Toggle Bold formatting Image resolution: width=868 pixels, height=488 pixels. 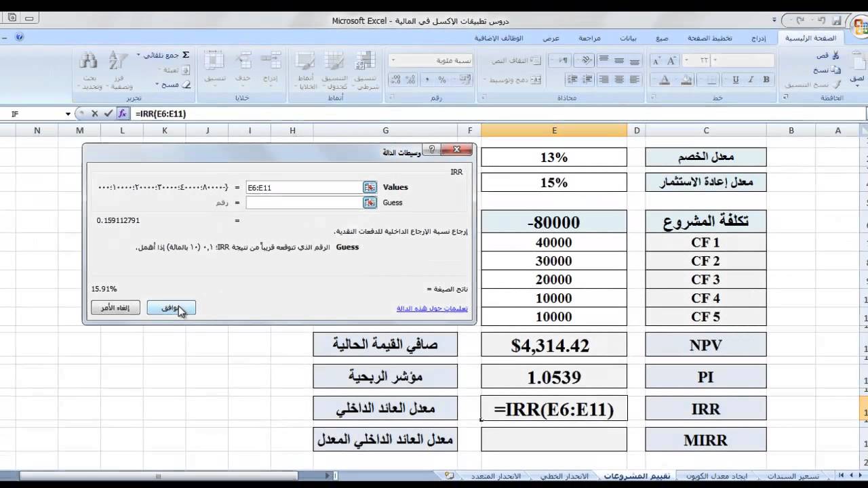click(x=766, y=80)
